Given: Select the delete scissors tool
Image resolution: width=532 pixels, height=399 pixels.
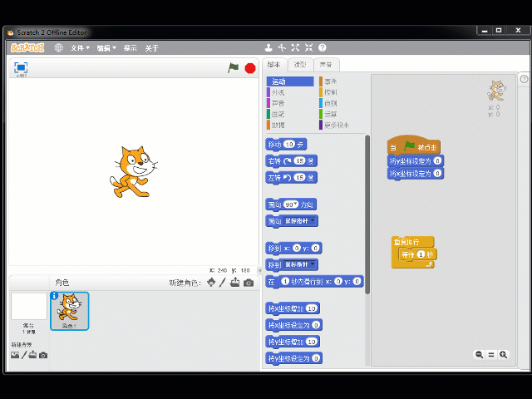Looking at the screenshot, I should (x=282, y=48).
